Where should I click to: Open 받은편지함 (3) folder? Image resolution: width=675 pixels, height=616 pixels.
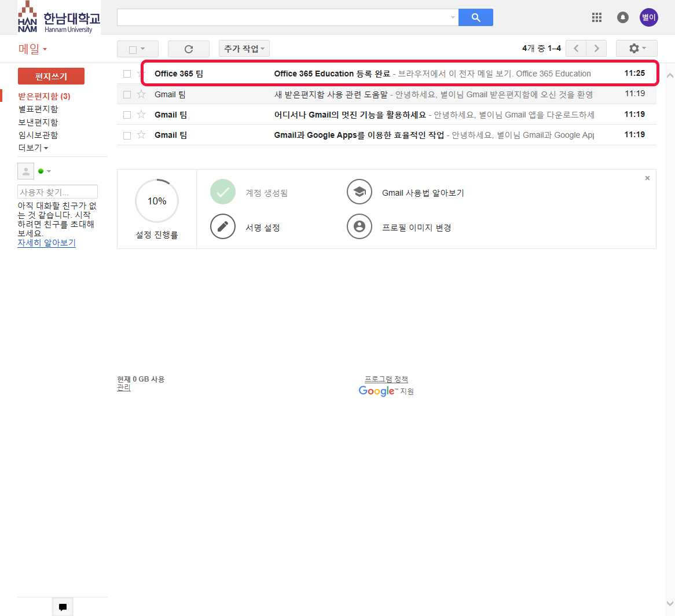pos(44,96)
